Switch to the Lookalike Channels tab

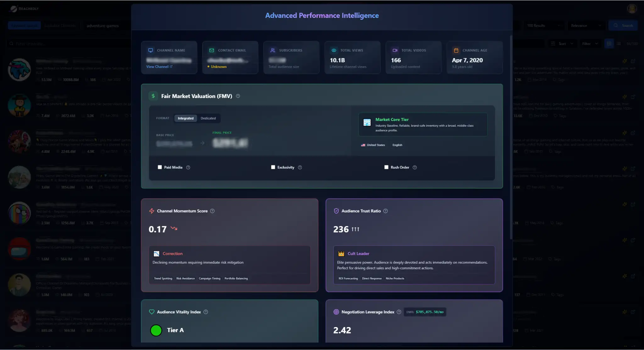pyautogui.click(x=60, y=26)
